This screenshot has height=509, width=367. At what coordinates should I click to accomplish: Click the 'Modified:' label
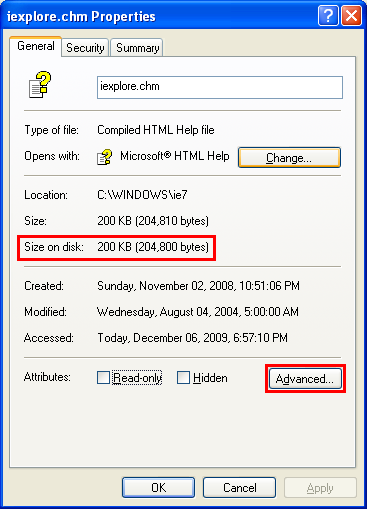pos(45,312)
